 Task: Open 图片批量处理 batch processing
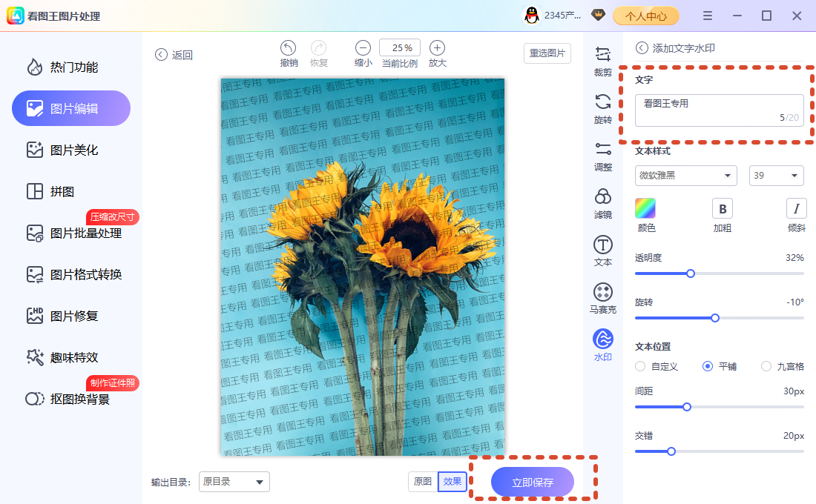pyautogui.click(x=74, y=233)
